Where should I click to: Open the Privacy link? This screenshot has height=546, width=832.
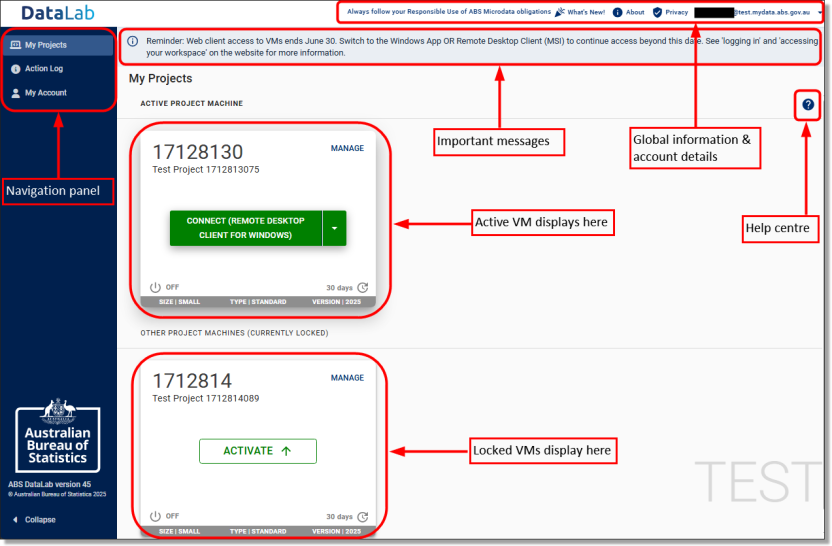(677, 12)
